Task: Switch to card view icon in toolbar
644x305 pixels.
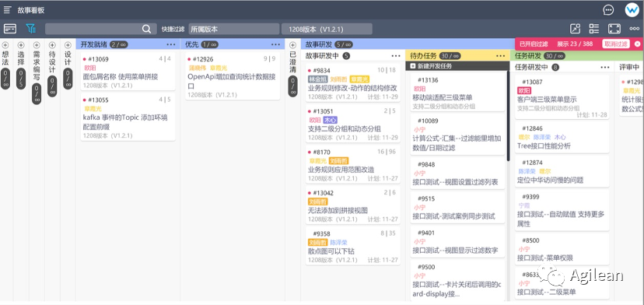Action: [x=10, y=29]
